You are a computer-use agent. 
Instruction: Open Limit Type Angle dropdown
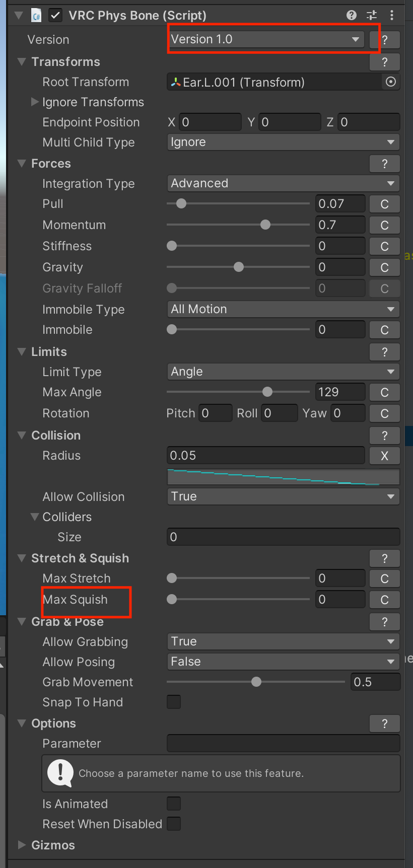tap(283, 372)
